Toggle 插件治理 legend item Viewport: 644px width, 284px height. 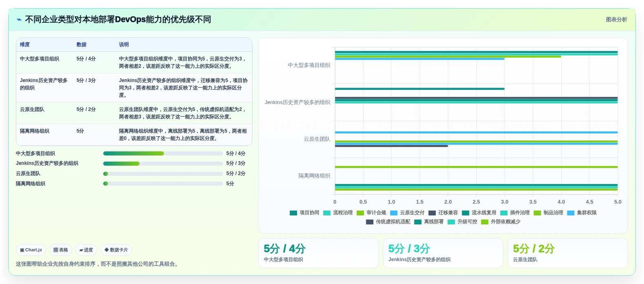click(x=515, y=213)
